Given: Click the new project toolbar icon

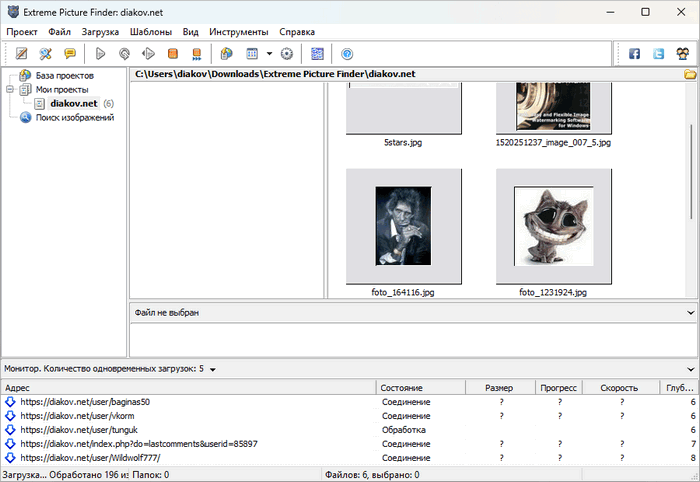Looking at the screenshot, I should [21, 54].
